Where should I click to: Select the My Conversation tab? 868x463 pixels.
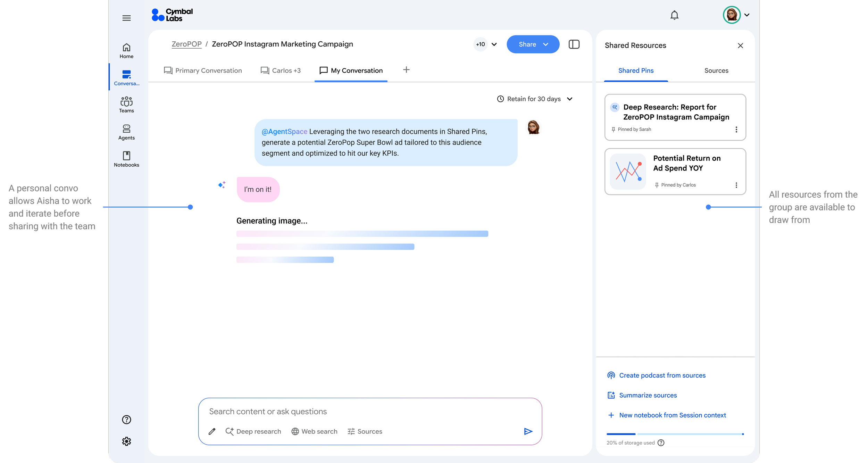coord(351,71)
